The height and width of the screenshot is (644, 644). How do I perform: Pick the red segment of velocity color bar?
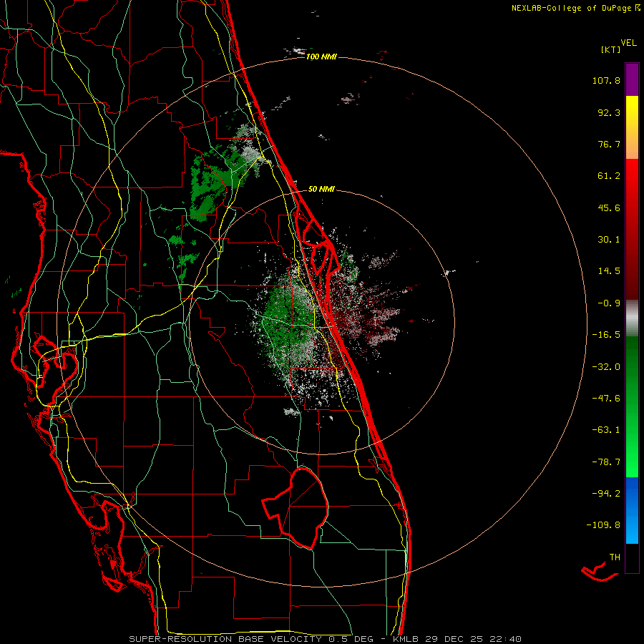tap(632, 229)
